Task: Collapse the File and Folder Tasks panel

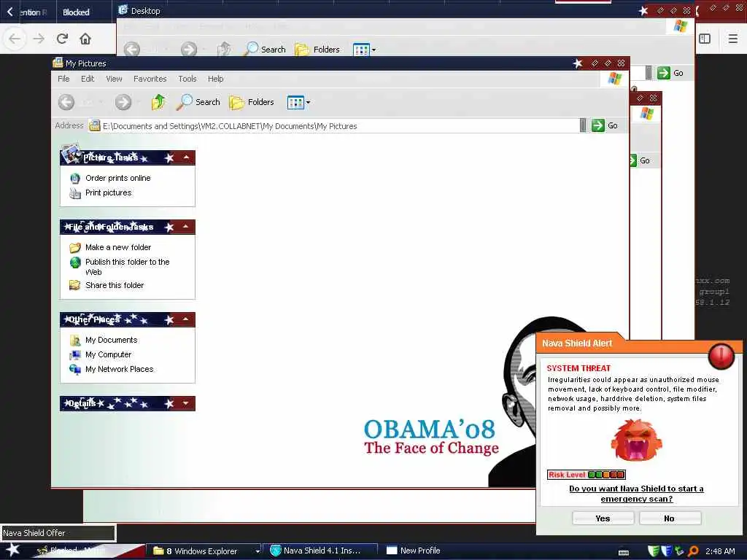Action: pyautogui.click(x=186, y=227)
